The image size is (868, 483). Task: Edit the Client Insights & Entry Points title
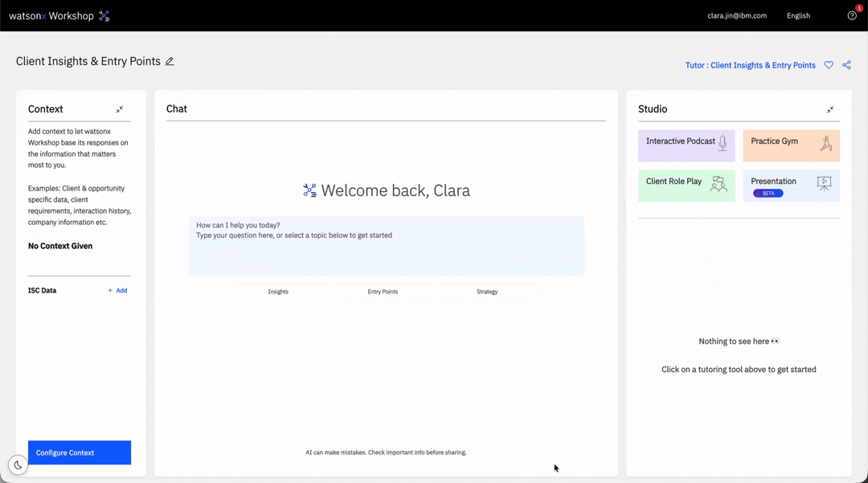coord(170,61)
